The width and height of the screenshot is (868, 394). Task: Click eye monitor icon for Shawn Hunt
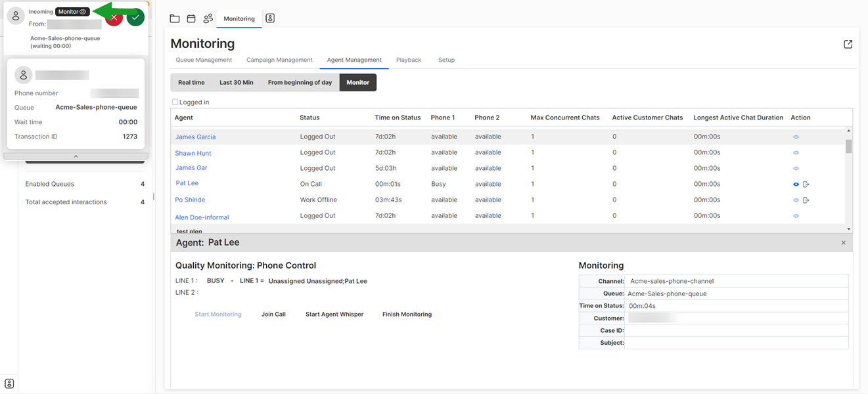click(796, 153)
